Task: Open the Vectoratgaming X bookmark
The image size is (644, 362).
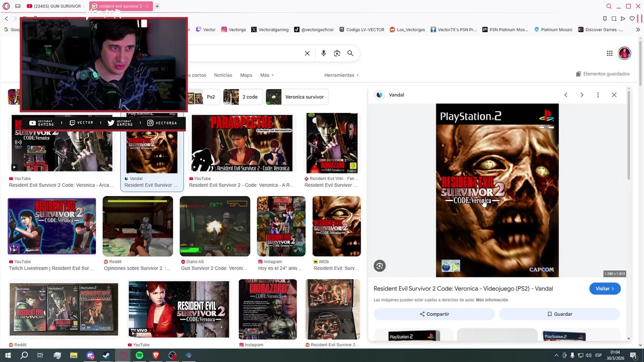Action: click(270, 30)
